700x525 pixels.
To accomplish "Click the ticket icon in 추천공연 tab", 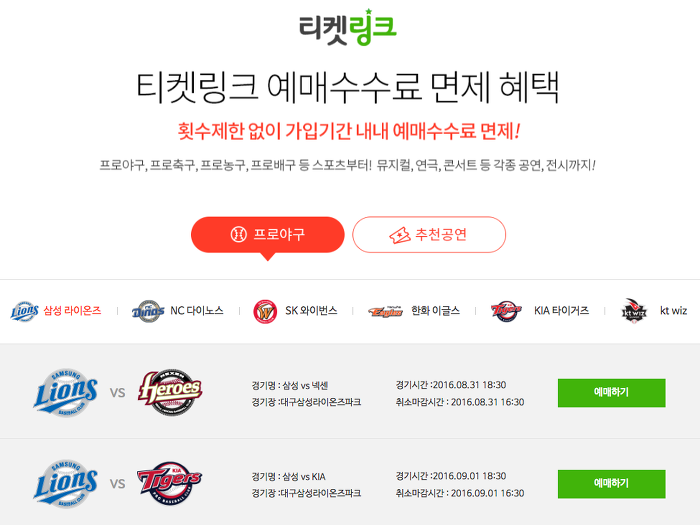I will [x=400, y=235].
